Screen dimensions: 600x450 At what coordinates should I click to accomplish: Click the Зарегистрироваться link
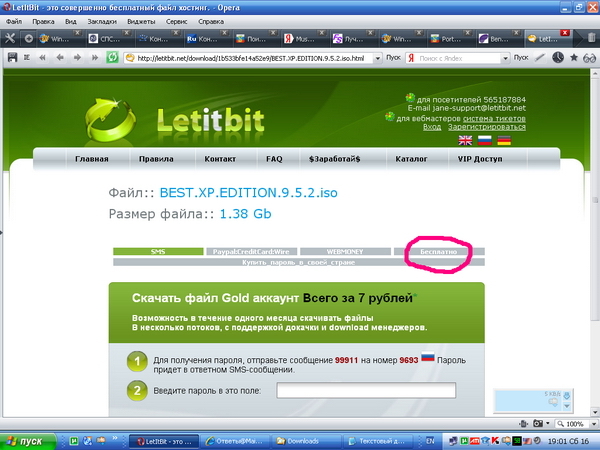coord(487,127)
